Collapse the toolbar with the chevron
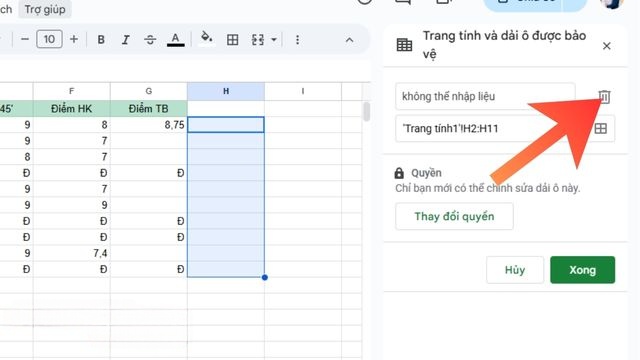The image size is (640, 360). 349,40
